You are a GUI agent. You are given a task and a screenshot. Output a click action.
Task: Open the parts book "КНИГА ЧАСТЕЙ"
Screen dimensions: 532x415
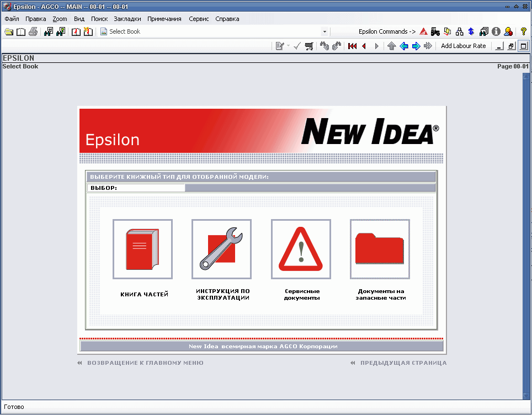pos(142,249)
